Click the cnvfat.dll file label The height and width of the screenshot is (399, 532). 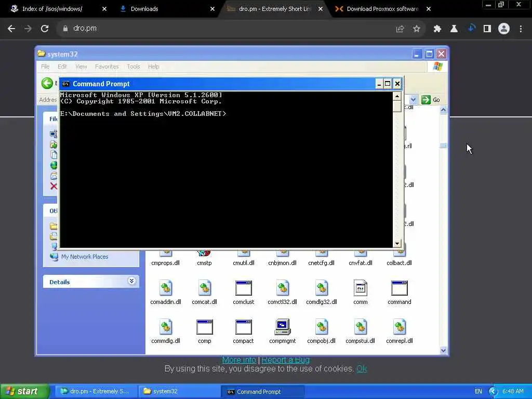(x=361, y=262)
